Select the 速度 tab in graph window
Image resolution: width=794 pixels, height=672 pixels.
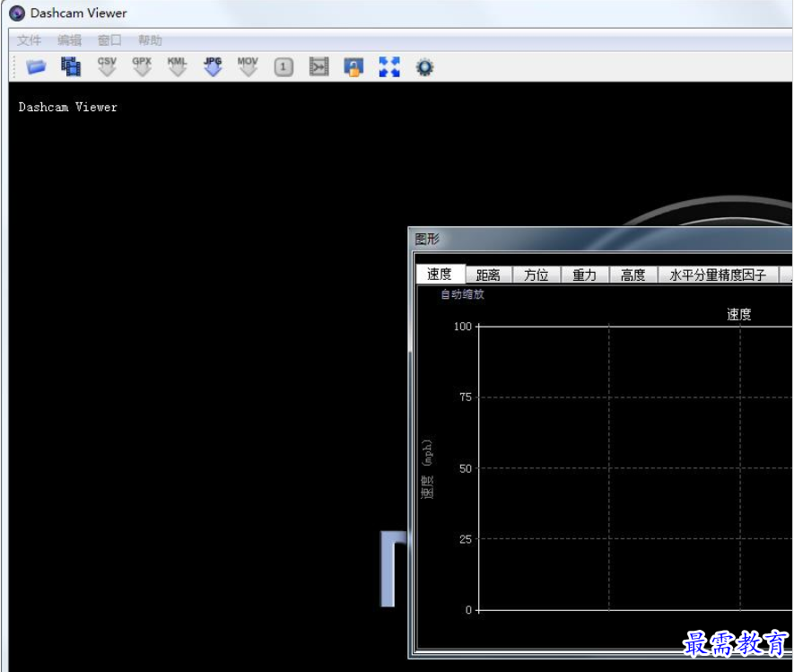pos(440,274)
